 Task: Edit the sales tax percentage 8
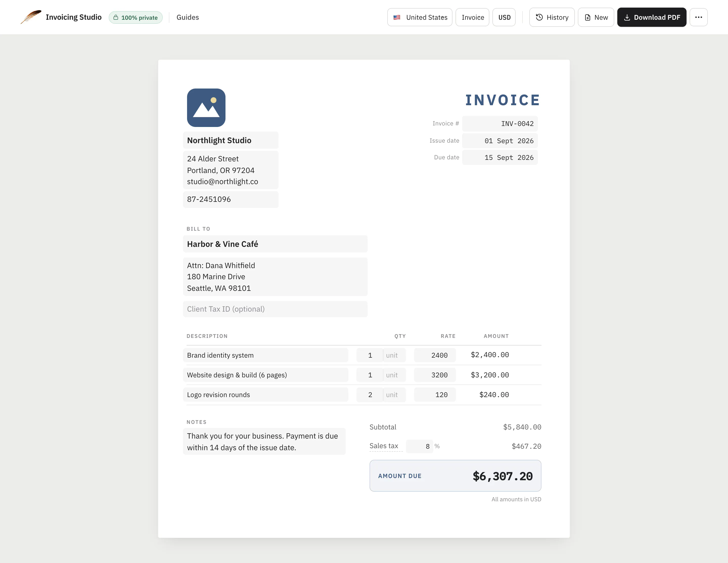click(419, 446)
